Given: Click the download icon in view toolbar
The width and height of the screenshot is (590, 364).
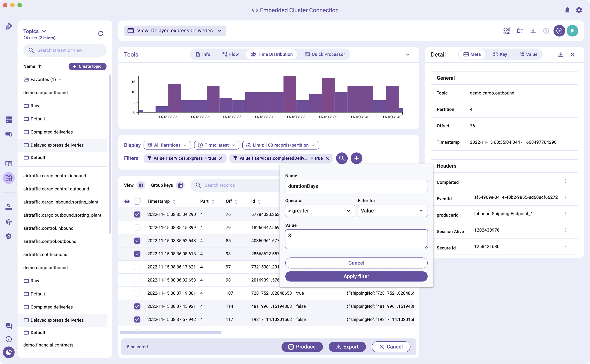Looking at the screenshot, I should click(533, 31).
